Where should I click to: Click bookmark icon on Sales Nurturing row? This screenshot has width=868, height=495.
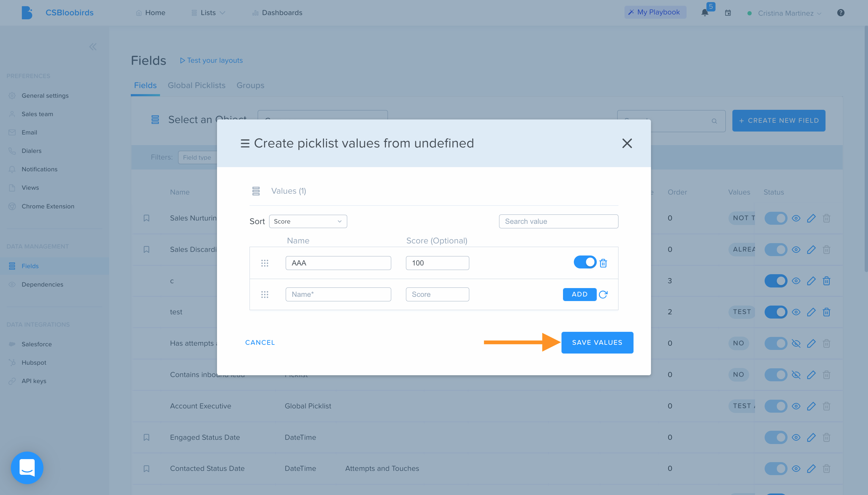point(146,218)
